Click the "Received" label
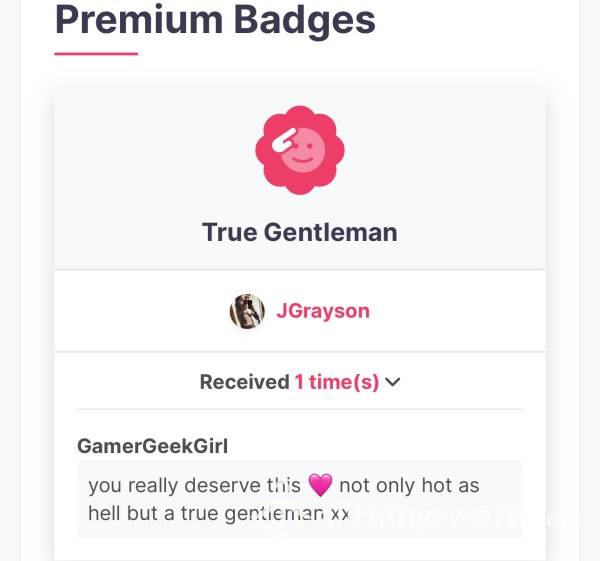The width and height of the screenshot is (600, 561). pyautogui.click(x=245, y=382)
